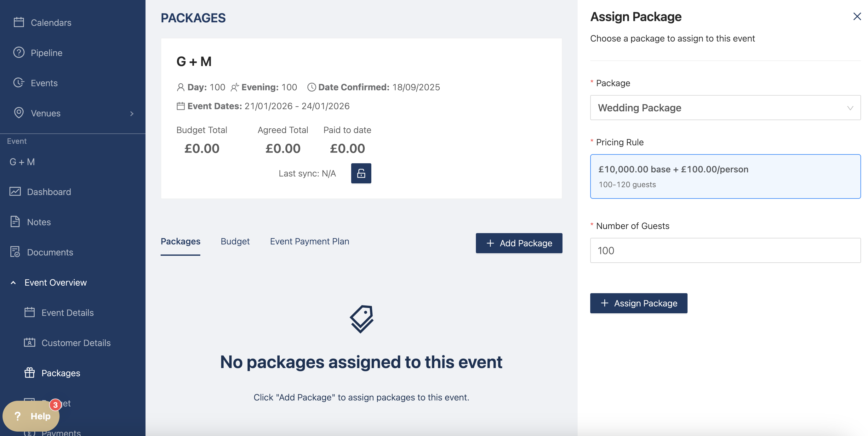Close the Assign Package panel
This screenshot has width=868, height=436.
click(x=857, y=16)
